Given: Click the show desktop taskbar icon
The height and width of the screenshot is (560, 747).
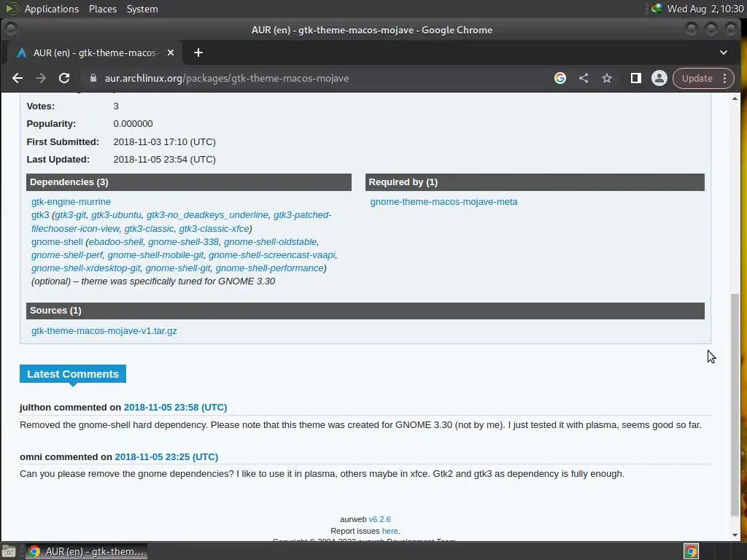Looking at the screenshot, I should pos(9,551).
